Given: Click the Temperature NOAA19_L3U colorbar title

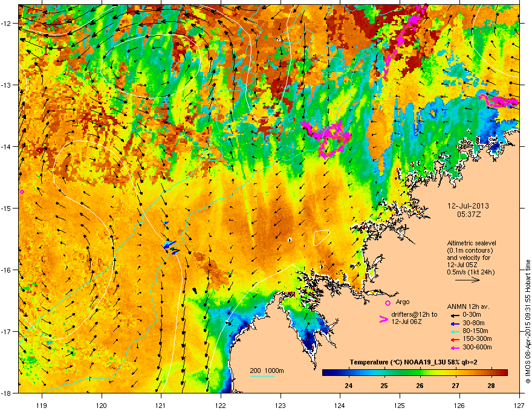Looking at the screenshot, I should [x=414, y=363].
